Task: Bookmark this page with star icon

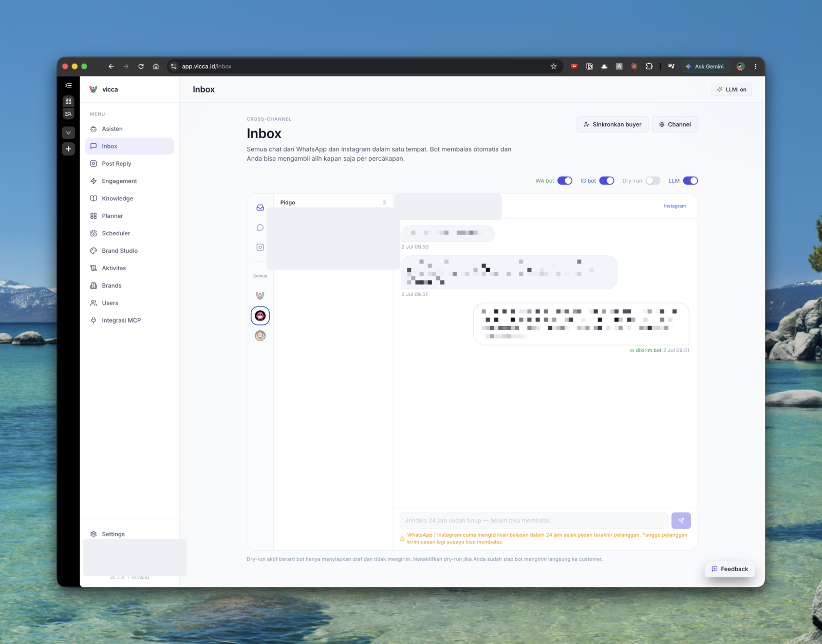Action: (x=553, y=66)
